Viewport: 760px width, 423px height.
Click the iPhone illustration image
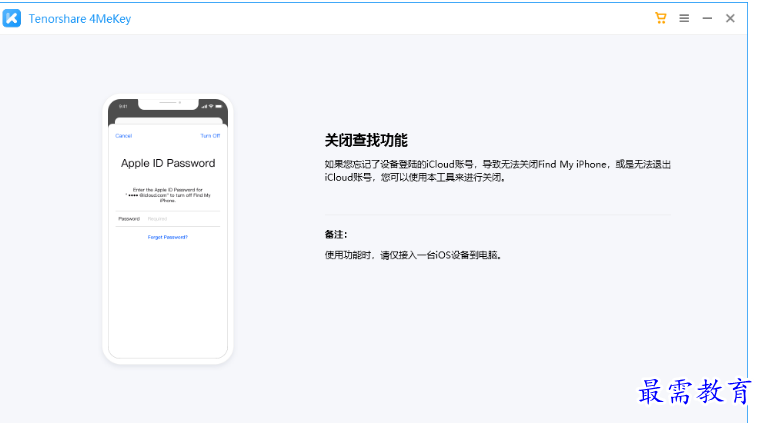[x=168, y=229]
